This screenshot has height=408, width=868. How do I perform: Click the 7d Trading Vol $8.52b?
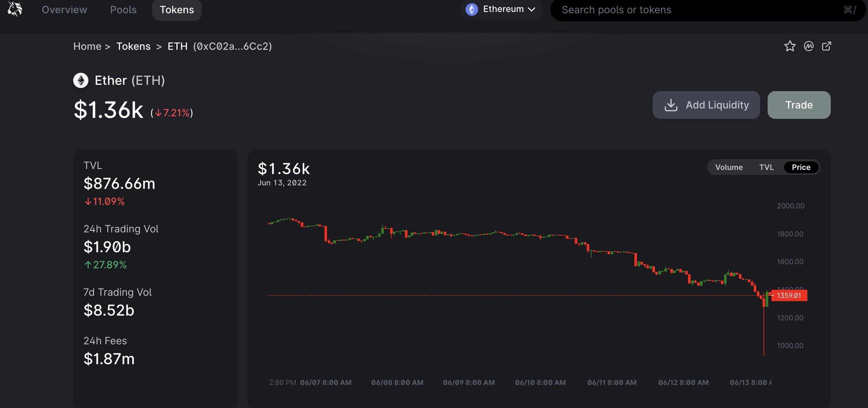[x=109, y=310]
